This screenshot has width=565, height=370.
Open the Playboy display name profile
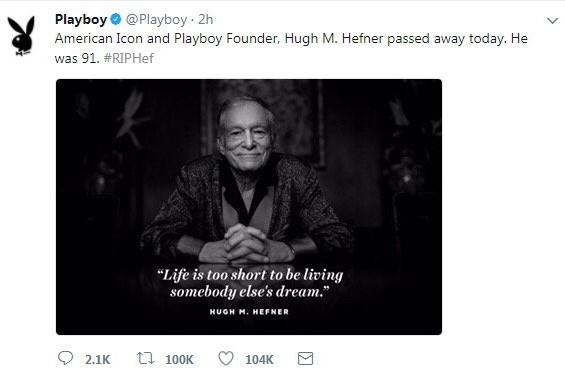click(x=81, y=19)
